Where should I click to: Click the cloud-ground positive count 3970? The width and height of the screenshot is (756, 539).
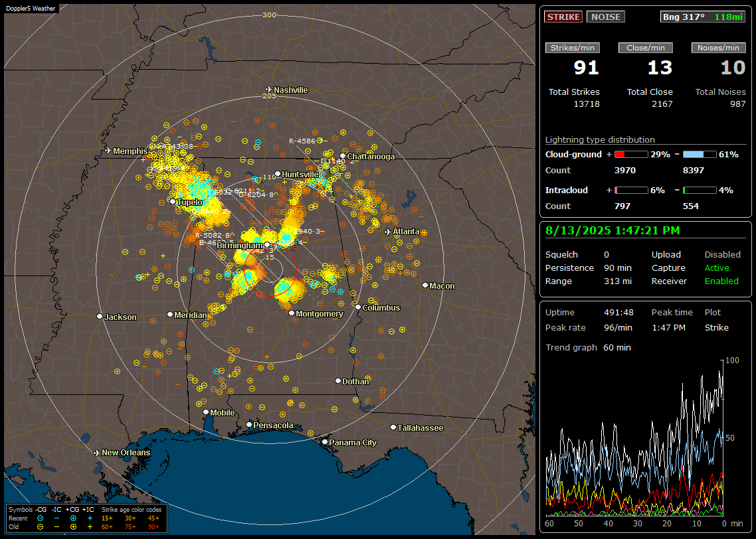point(625,171)
